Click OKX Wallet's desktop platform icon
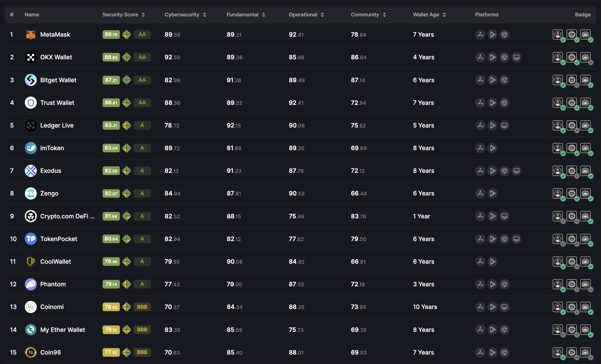 [x=516, y=57]
